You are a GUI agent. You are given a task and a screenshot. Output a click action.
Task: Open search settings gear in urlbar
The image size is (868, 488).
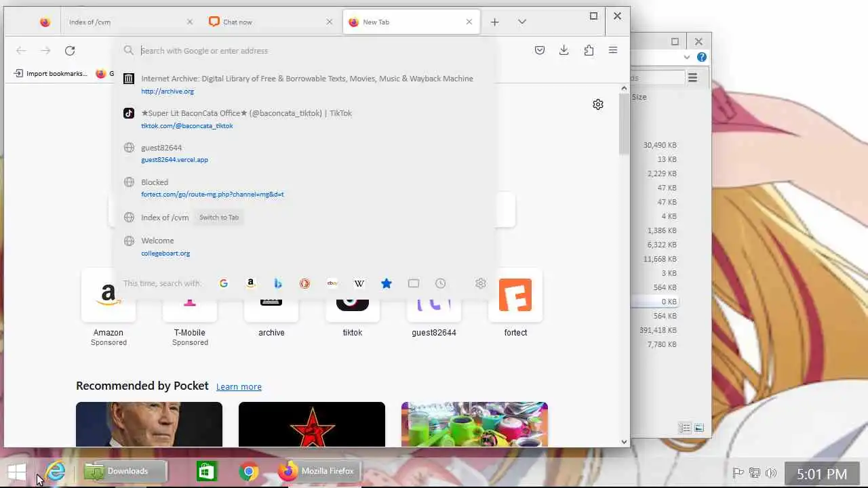(x=481, y=283)
